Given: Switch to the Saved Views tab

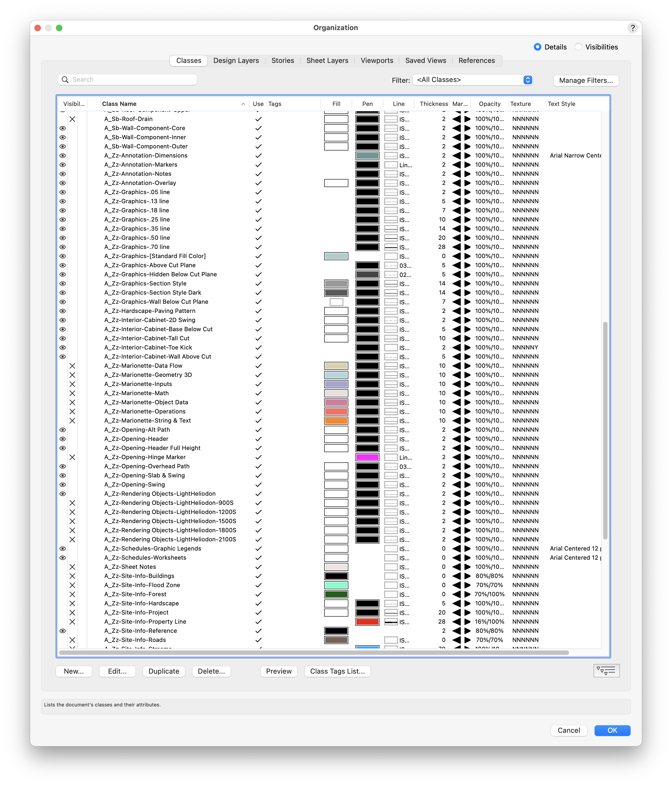Looking at the screenshot, I should coord(425,61).
